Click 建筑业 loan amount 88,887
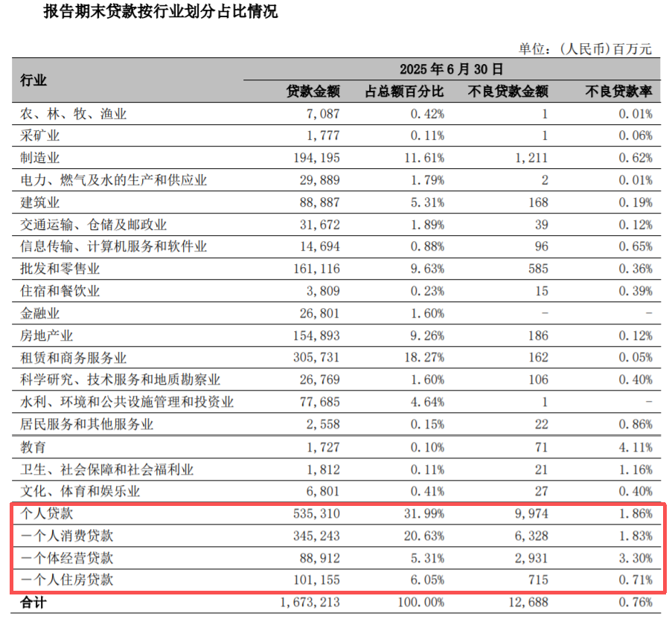This screenshot has height=622, width=672. [320, 202]
